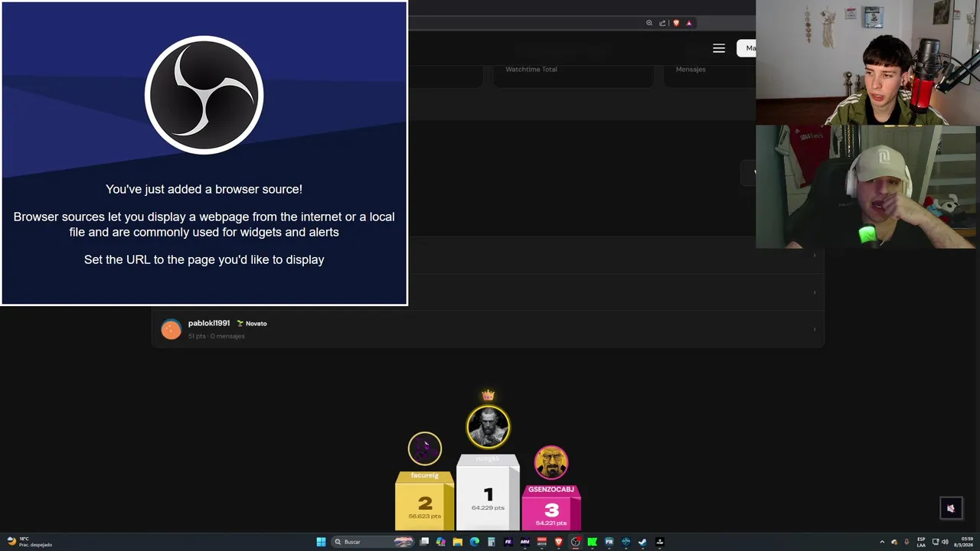Viewport: 980px width, 551px height.
Task: Open the pablokl1991 user row
Action: point(488,329)
